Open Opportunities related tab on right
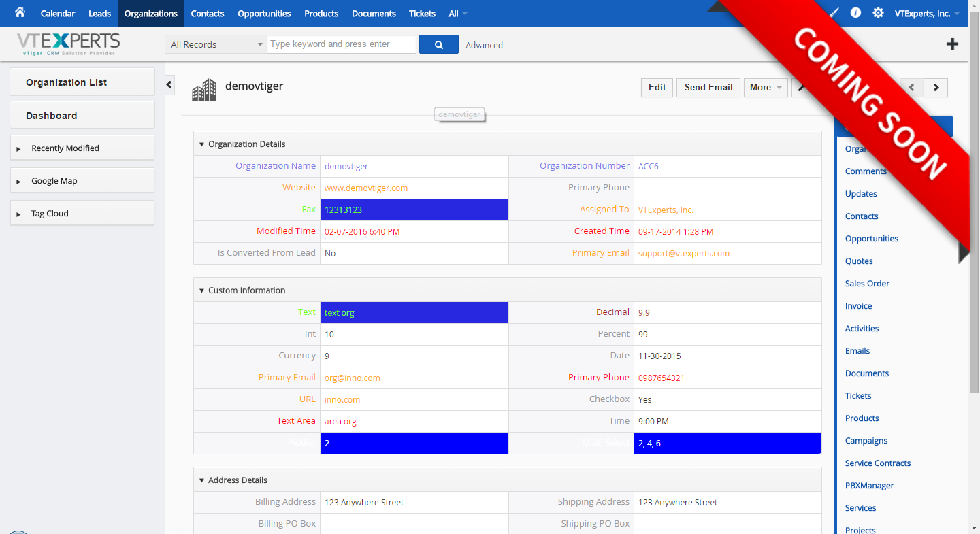This screenshot has height=534, width=980. pos(872,239)
